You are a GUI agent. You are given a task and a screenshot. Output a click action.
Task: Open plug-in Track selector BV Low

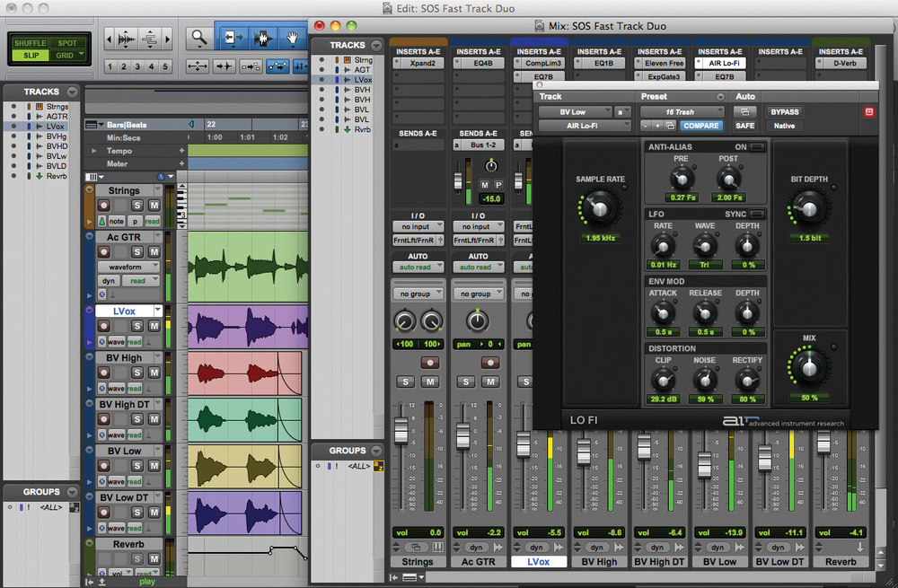(575, 112)
